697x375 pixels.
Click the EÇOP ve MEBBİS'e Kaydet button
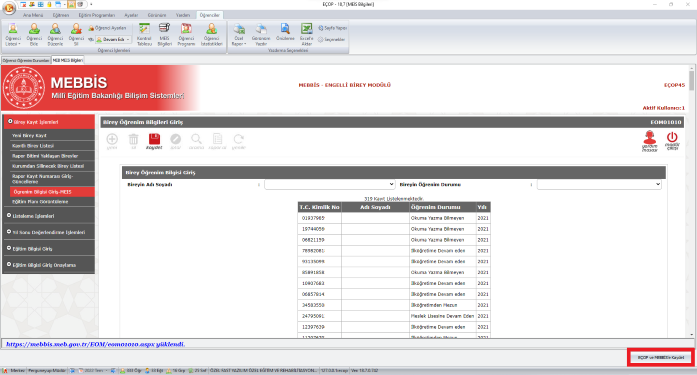661,357
